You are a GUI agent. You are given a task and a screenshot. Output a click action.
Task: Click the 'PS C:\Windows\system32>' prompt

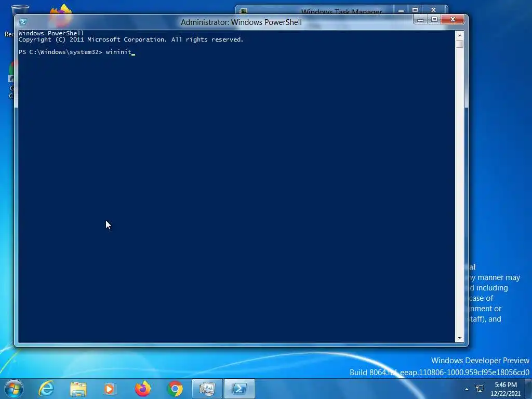tap(60, 52)
